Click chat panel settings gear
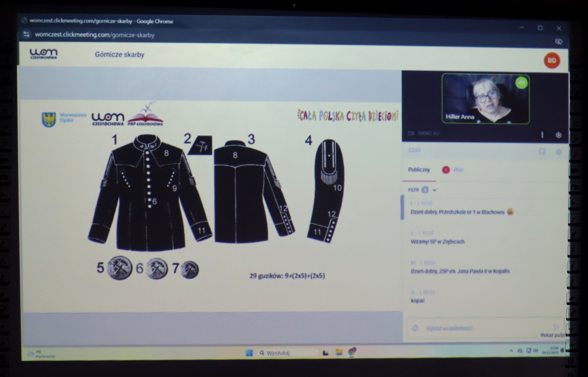This screenshot has width=588, height=377. [558, 152]
